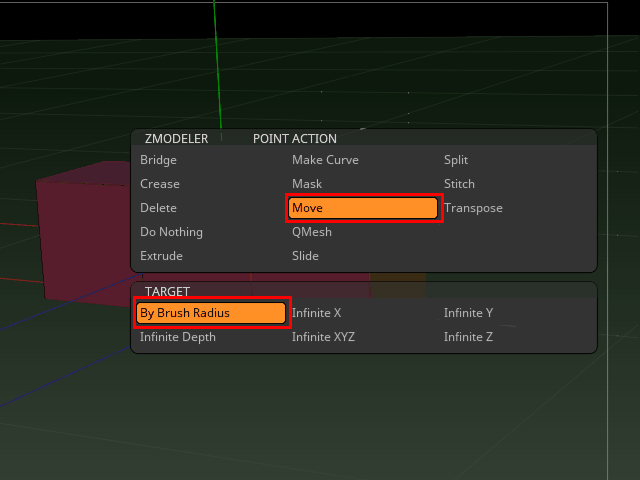The height and width of the screenshot is (480, 640).
Task: Select the Infinite XYZ target
Action: [323, 337]
